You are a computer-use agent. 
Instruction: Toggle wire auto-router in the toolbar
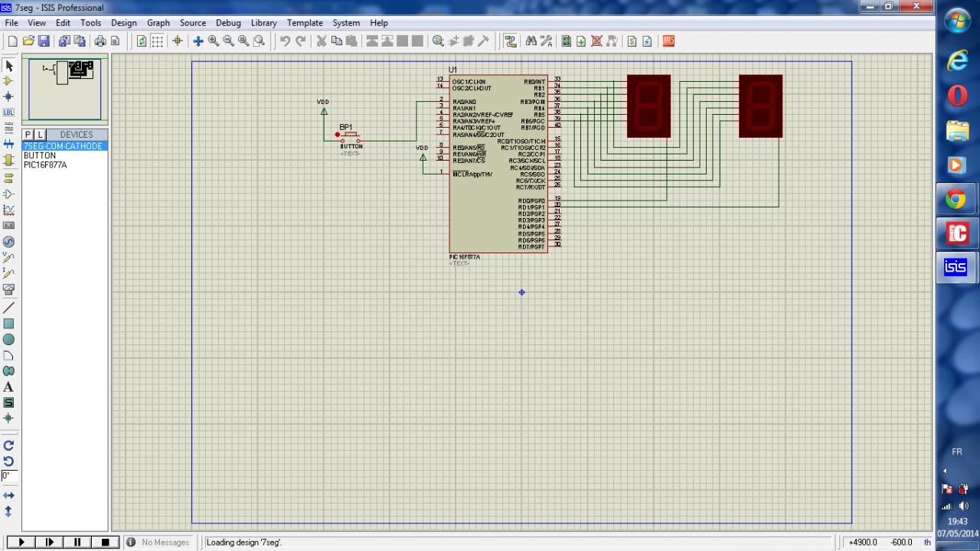tap(511, 41)
